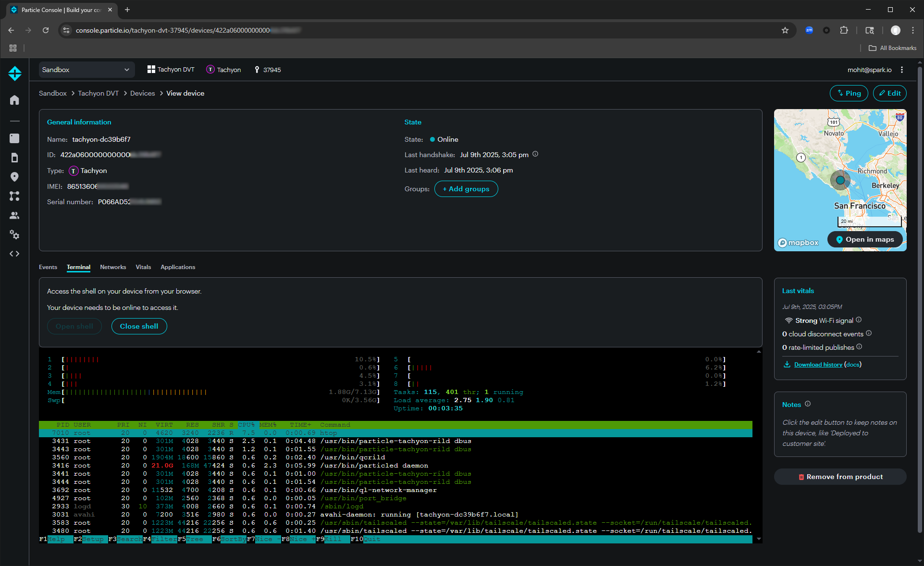Click Tachyon DVT product in top bar
The height and width of the screenshot is (566, 924).
(171, 70)
